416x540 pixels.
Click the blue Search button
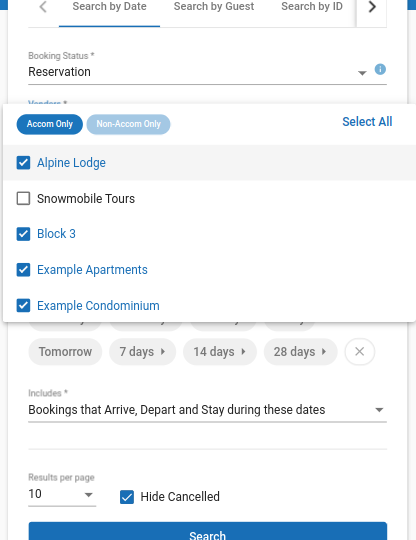[208, 531]
